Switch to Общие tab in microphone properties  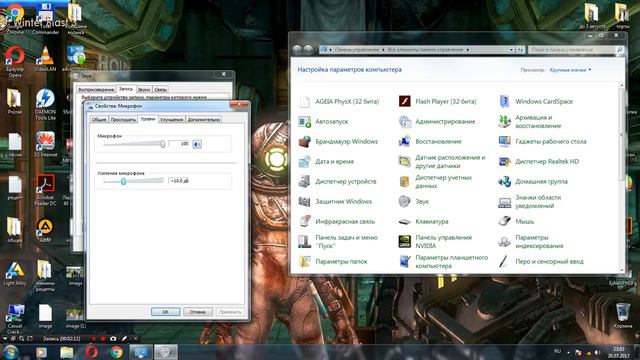(99, 119)
